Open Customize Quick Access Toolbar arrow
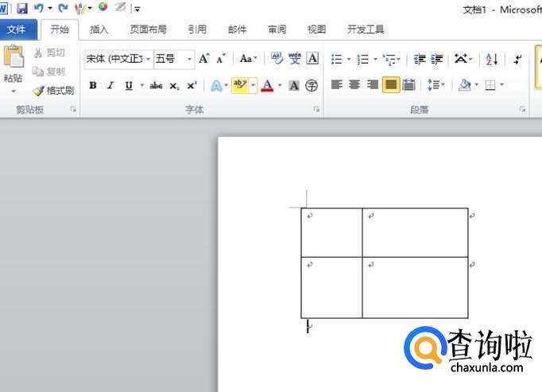 [137, 10]
